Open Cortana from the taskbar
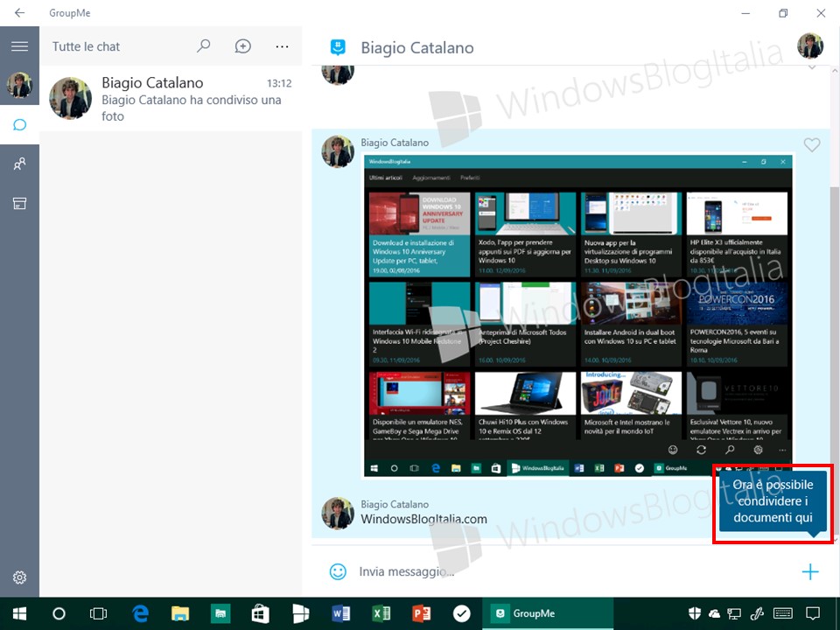The image size is (840, 630). tap(59, 613)
